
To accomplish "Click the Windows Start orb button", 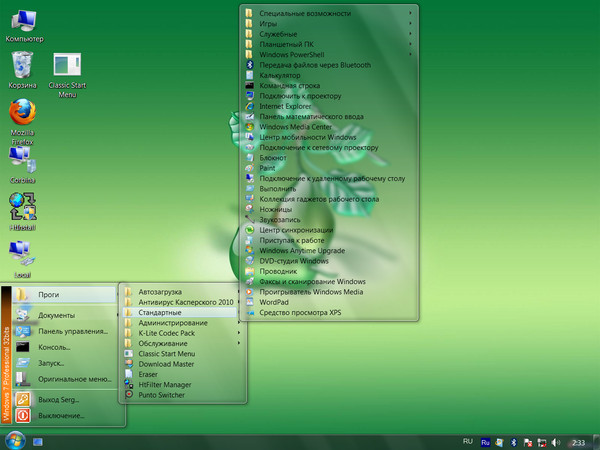I will [15, 440].
